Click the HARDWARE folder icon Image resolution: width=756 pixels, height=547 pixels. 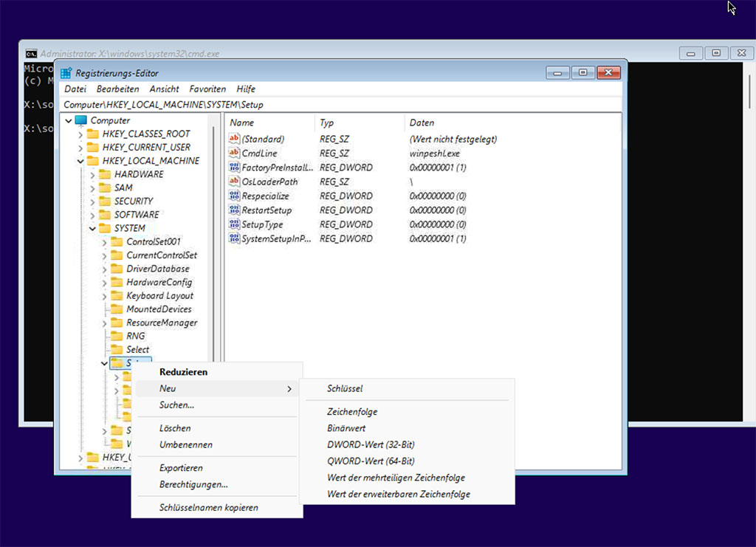pos(105,174)
